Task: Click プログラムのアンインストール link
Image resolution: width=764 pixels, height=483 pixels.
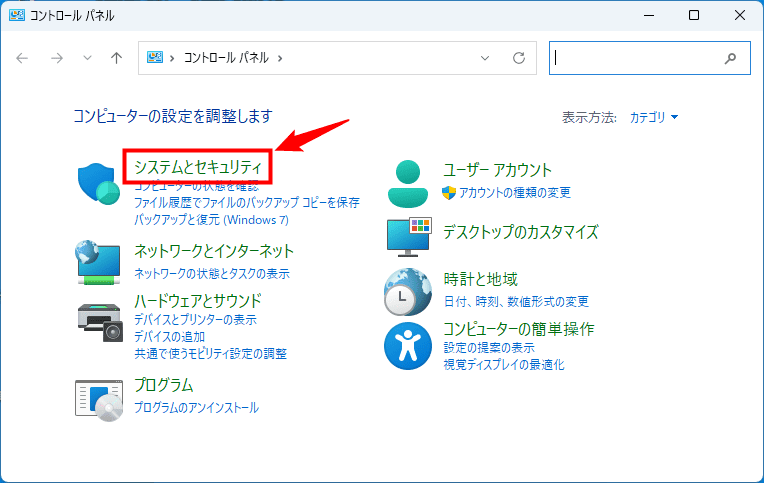Action: tap(196, 407)
